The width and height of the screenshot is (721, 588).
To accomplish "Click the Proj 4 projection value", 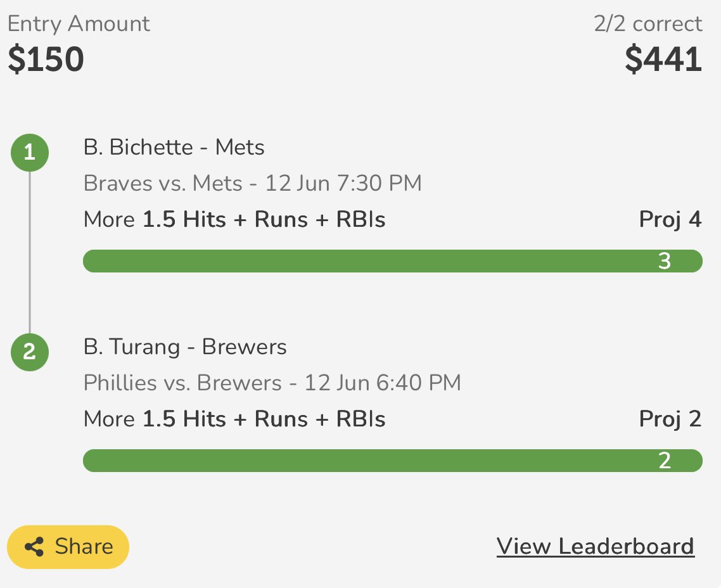I will coord(670,220).
